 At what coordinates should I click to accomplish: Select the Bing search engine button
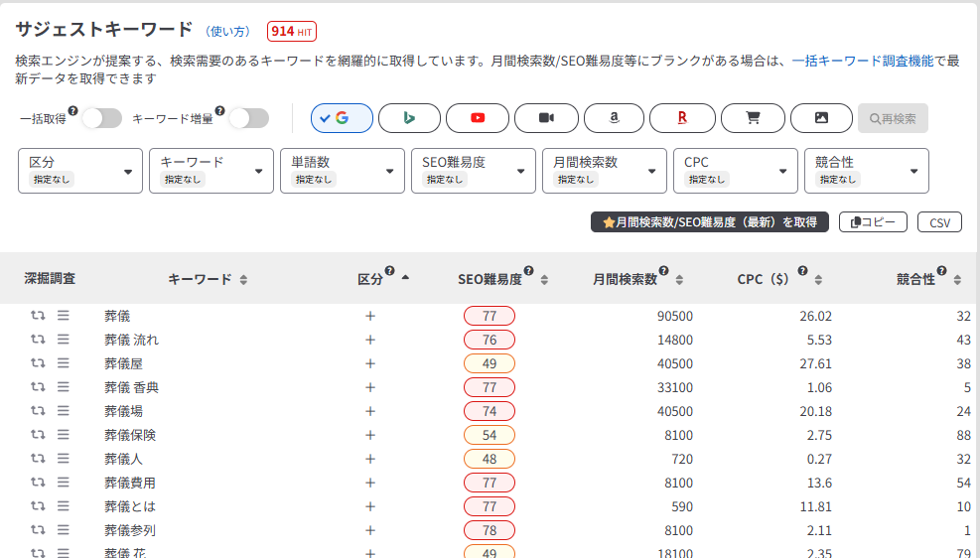coord(409,118)
